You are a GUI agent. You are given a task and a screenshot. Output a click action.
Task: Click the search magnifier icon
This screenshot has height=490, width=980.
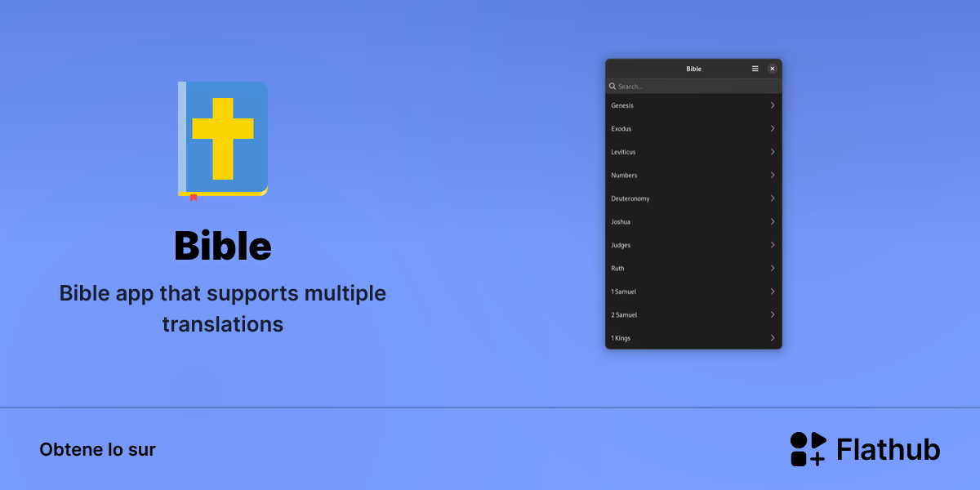(x=612, y=86)
